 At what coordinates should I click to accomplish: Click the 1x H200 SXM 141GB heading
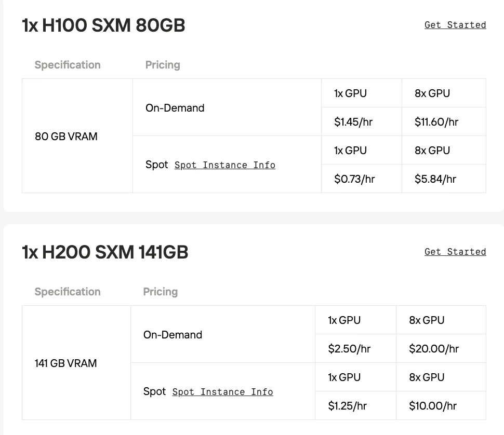(x=105, y=252)
